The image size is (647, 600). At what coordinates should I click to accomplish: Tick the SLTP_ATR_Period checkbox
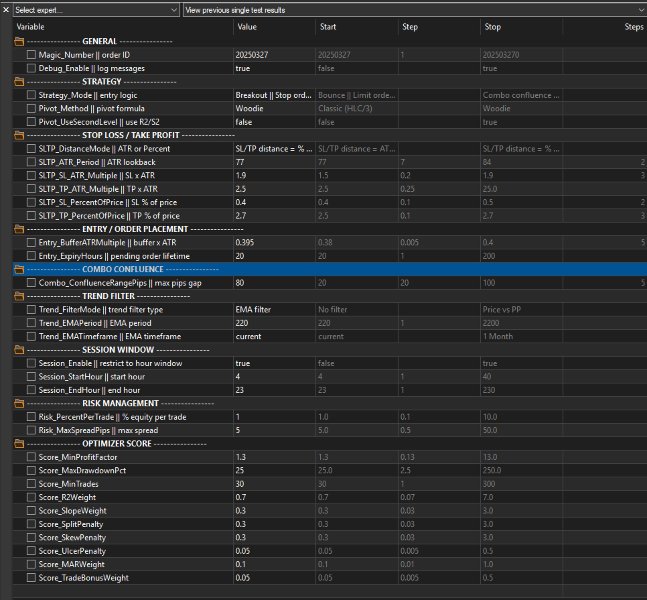[31, 162]
